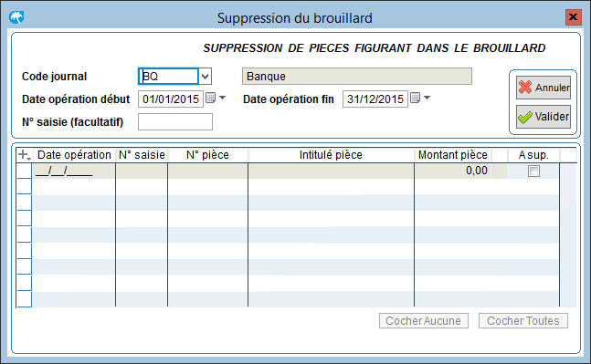591x364 pixels.
Task: Click the Cocher Aucune button
Action: coord(424,321)
